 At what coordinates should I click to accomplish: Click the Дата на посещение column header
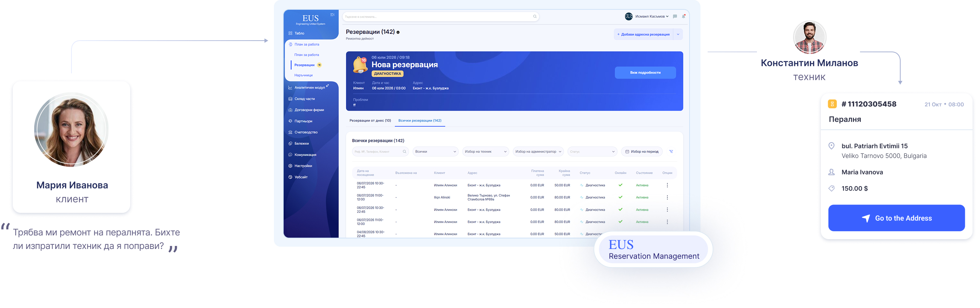point(365,173)
